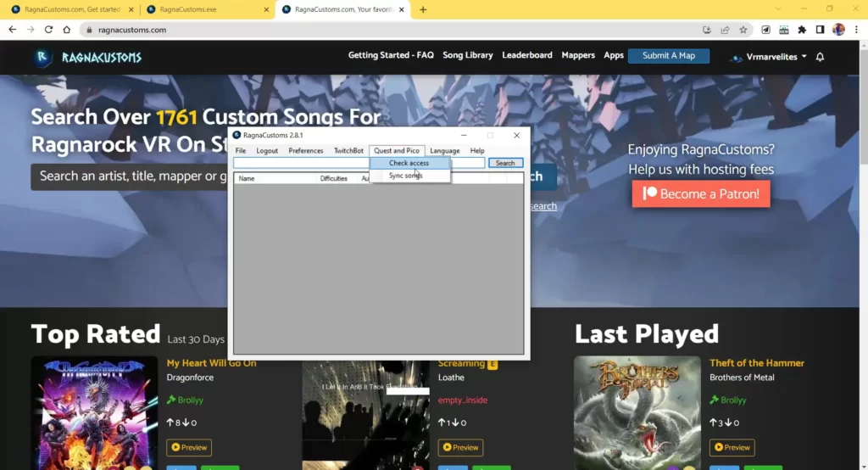Click the Submit A Map button

click(x=669, y=56)
